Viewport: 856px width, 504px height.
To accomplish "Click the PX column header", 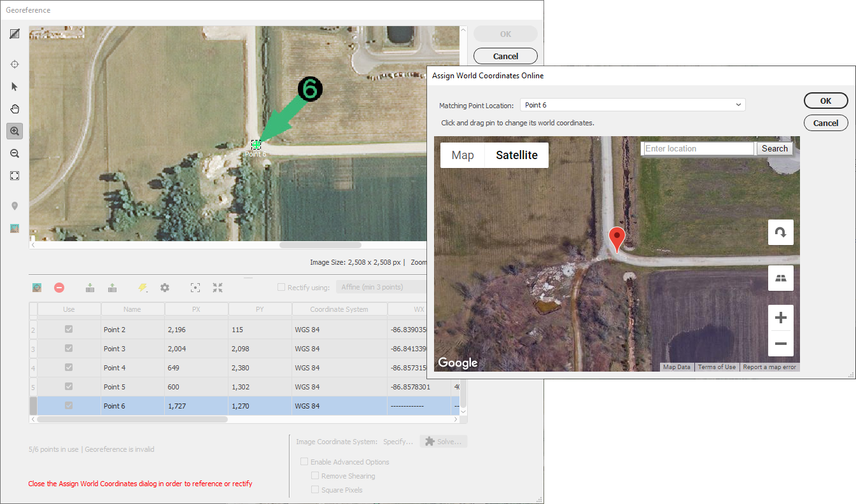I will (196, 309).
